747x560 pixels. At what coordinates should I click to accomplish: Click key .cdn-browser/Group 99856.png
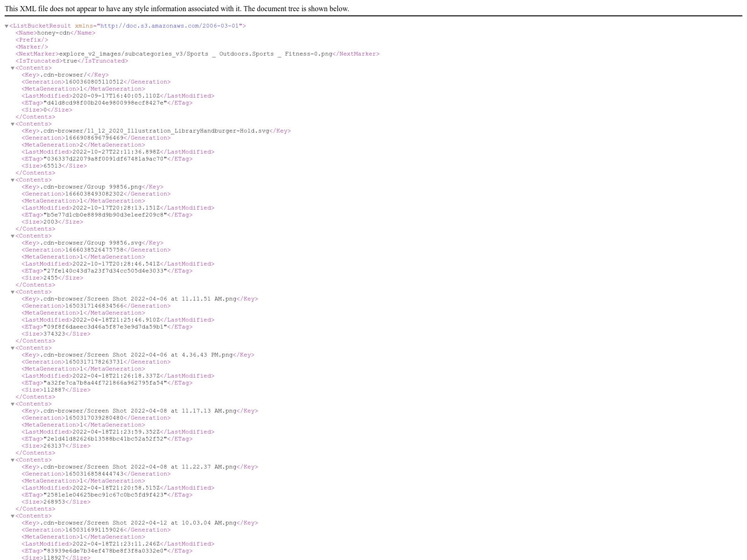(91, 187)
